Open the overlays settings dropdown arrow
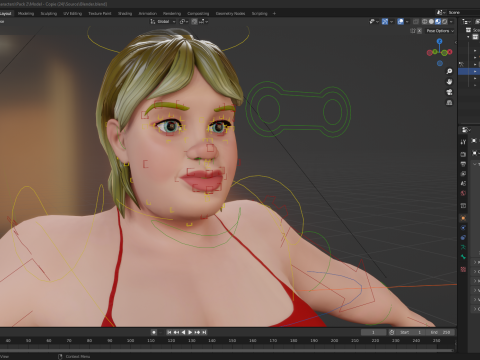The width and height of the screenshot is (480, 360). coord(407,21)
